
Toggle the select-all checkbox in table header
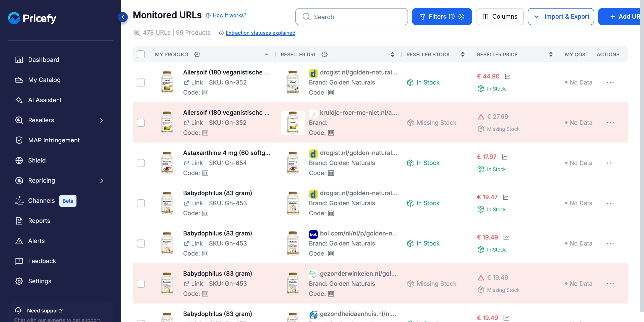pos(141,54)
